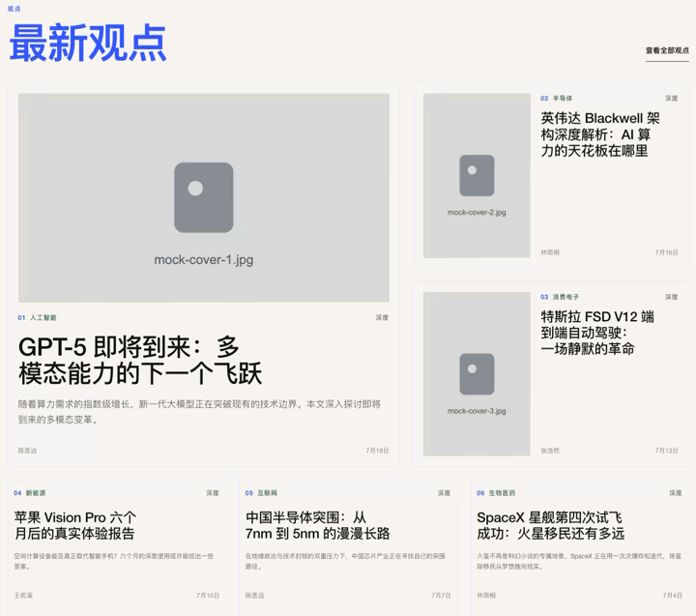Viewport: 696px width, 616px height.
Task: Click the 02 number on the Blackwell card
Action: [x=544, y=98]
